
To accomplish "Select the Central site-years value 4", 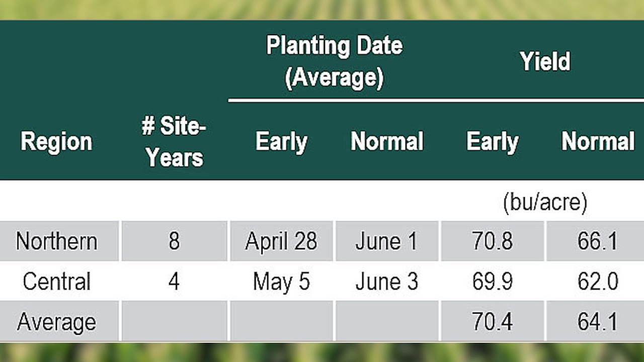I will click(174, 282).
